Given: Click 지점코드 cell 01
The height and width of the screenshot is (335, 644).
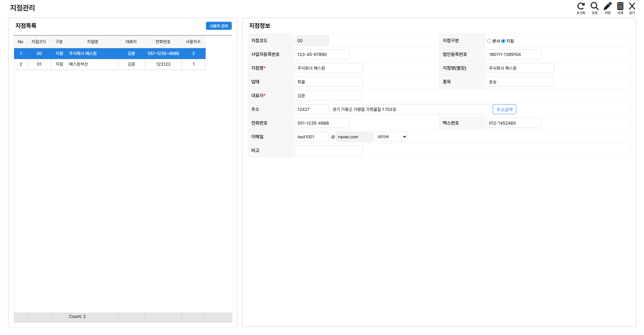Looking at the screenshot, I should (x=39, y=64).
